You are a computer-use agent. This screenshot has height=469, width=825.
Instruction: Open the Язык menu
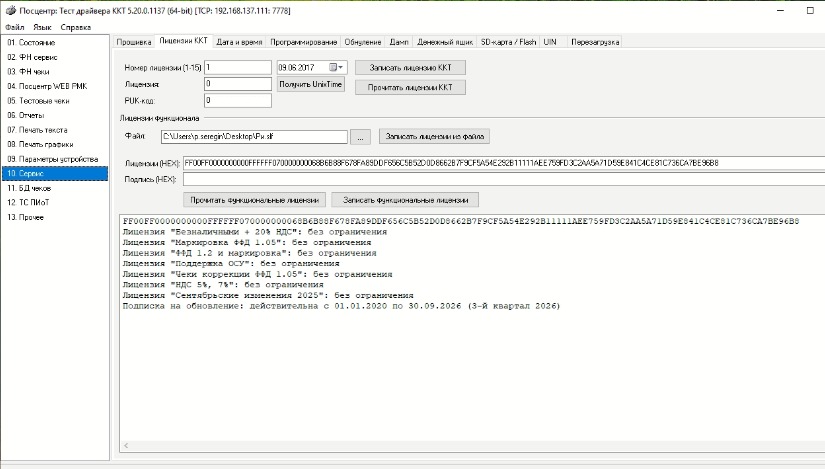(x=42, y=27)
